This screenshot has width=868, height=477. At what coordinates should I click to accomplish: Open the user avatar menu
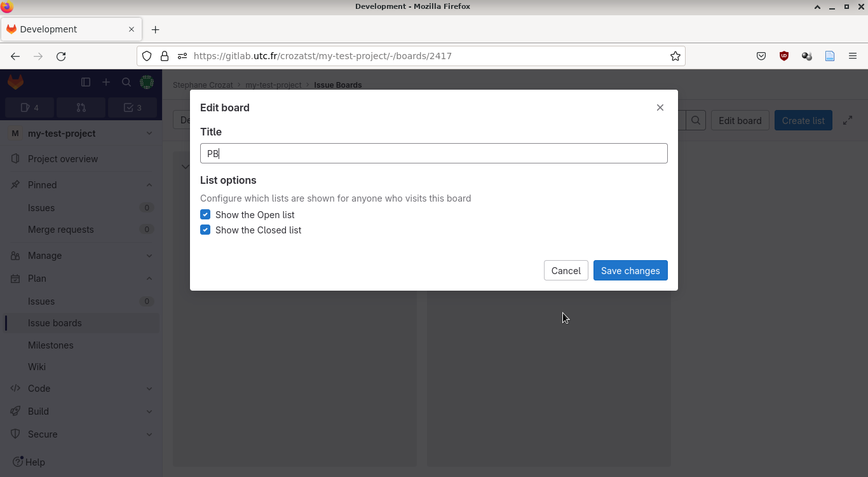[x=147, y=82]
